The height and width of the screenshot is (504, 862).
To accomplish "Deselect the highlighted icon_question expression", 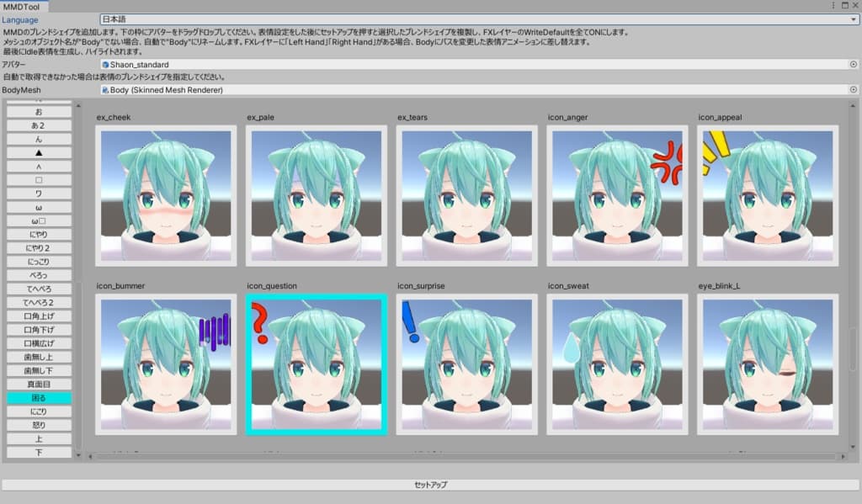I will pyautogui.click(x=316, y=363).
